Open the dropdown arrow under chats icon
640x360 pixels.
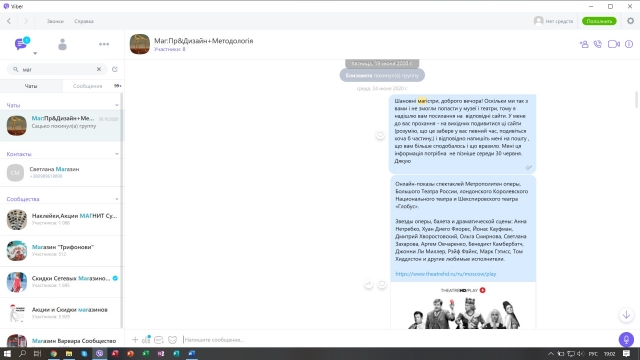(35, 53)
